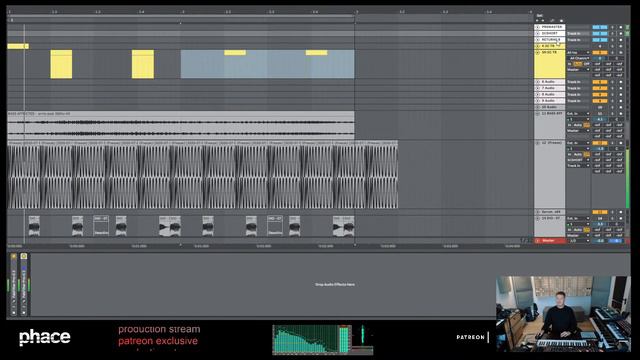Mute the 12 Freeze track activator
The width and height of the screenshot is (640, 360).
coord(600,143)
